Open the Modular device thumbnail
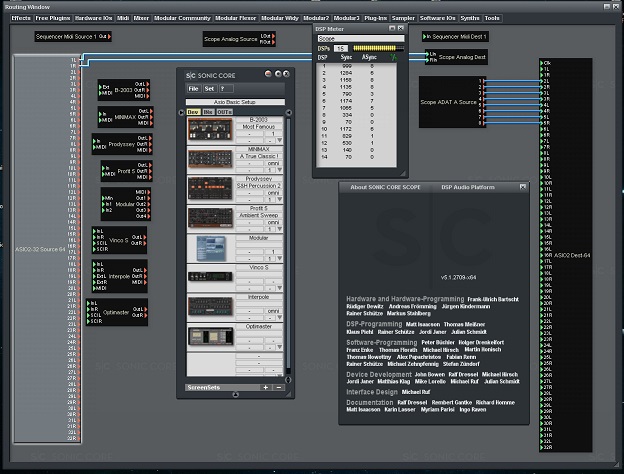624x474 pixels. coord(211,248)
